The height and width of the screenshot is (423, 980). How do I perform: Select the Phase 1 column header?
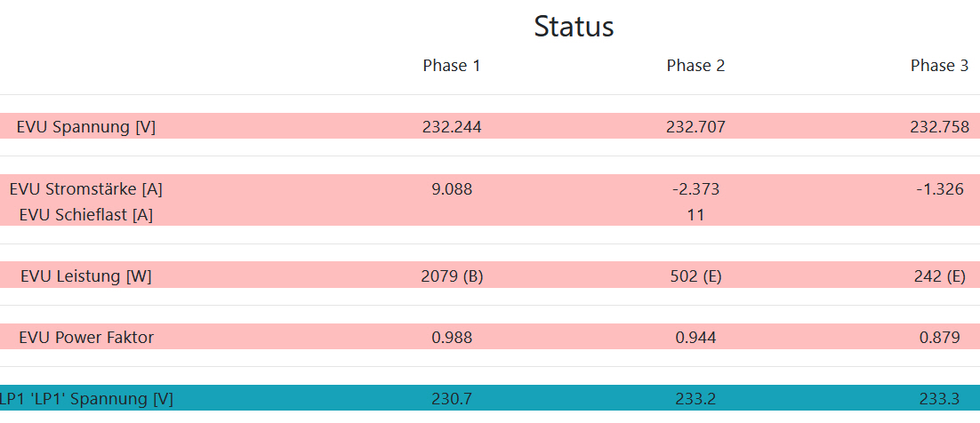(x=452, y=66)
